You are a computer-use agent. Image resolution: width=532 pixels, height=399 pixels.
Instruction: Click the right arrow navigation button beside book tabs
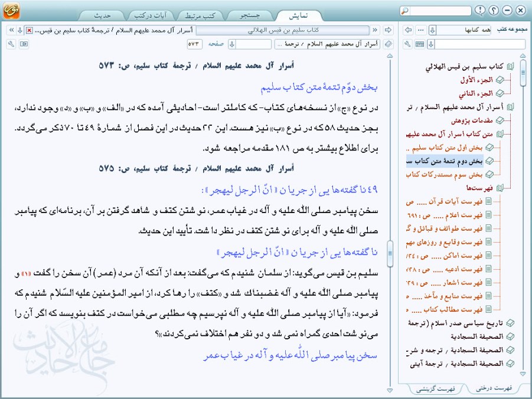click(x=388, y=30)
